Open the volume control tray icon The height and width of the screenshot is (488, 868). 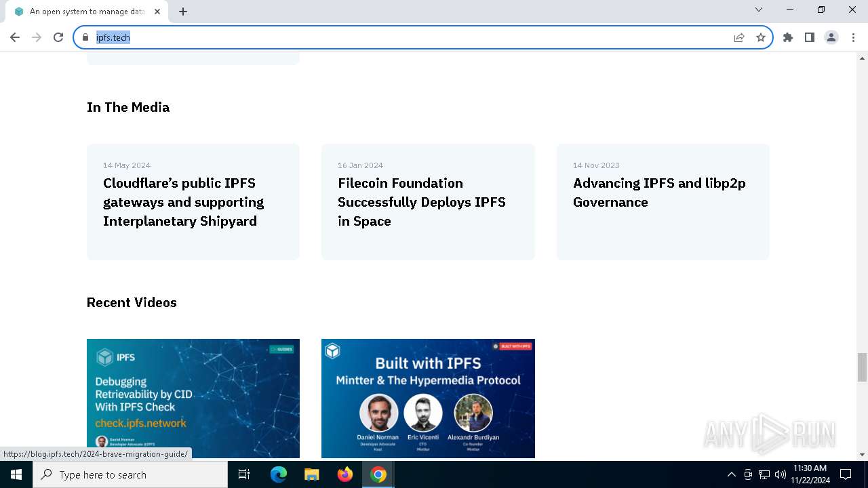coord(781,474)
